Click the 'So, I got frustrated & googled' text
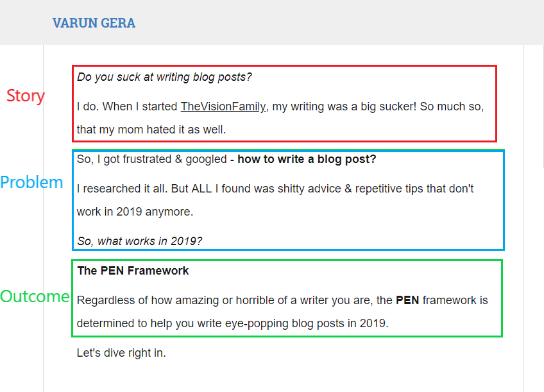 pos(151,159)
